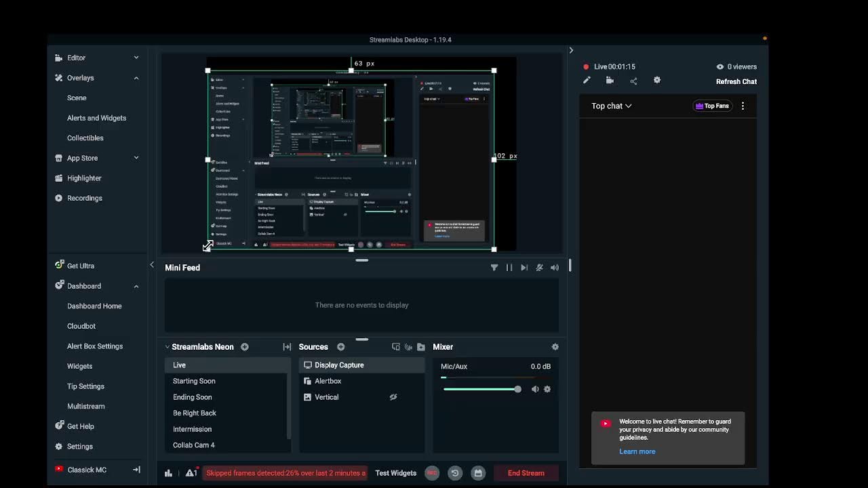Filter events in the Mini Feed
The width and height of the screenshot is (868, 488).
tap(494, 268)
